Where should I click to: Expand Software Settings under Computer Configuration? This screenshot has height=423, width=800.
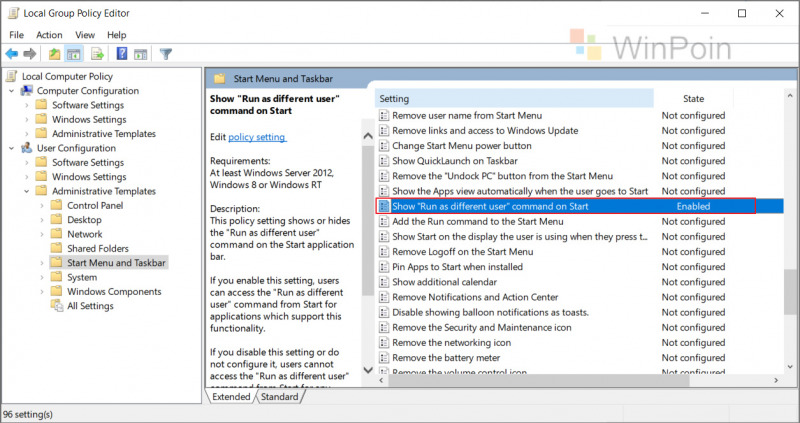pyautogui.click(x=27, y=105)
